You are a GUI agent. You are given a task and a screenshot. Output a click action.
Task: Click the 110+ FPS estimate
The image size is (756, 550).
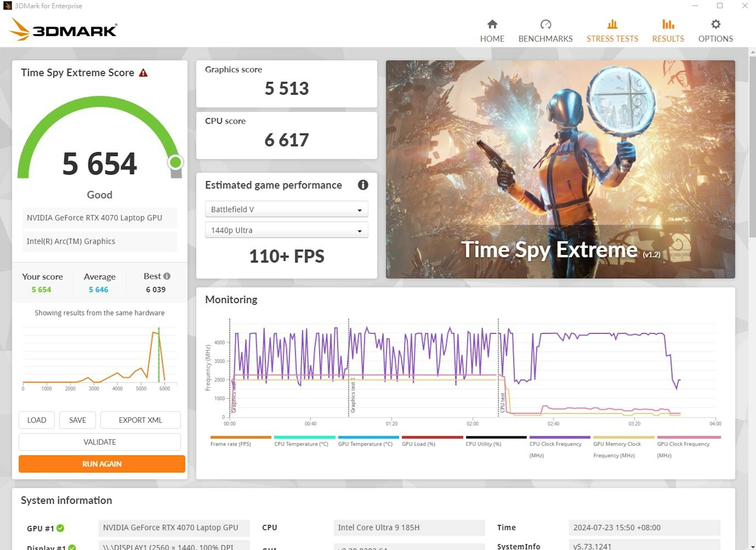tap(286, 256)
